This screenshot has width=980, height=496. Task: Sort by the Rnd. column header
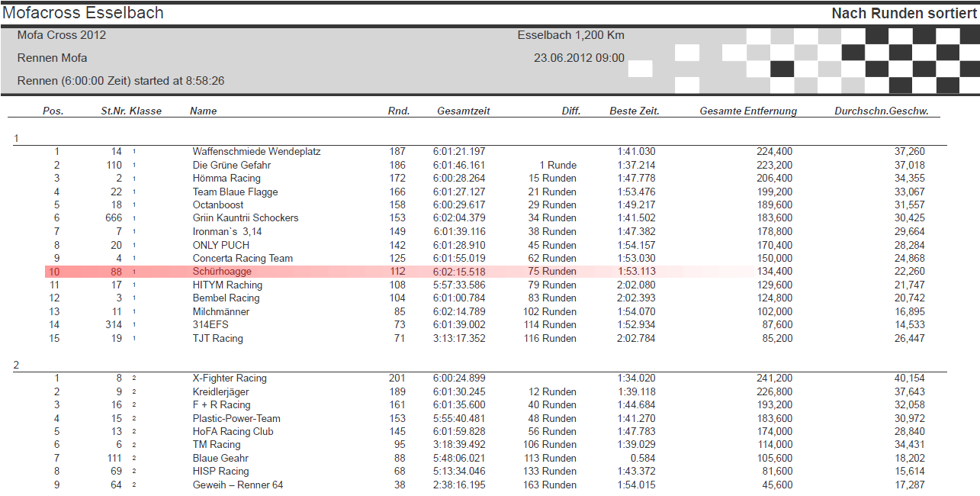[400, 111]
